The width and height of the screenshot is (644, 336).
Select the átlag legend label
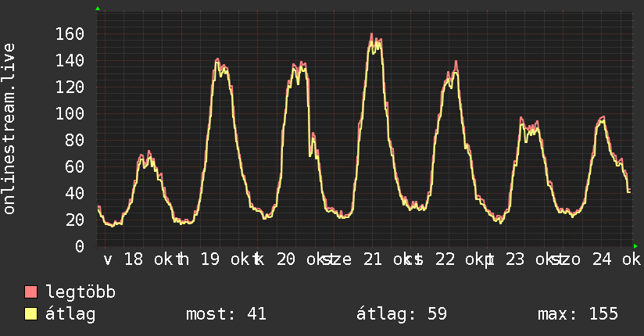click(x=70, y=314)
